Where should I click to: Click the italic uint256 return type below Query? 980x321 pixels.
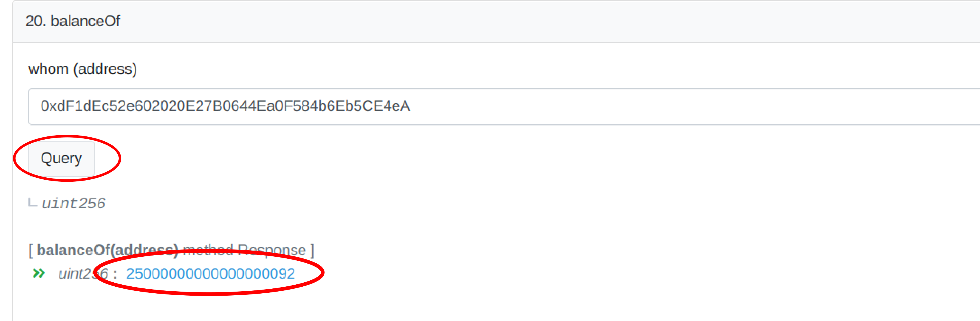pos(73,204)
